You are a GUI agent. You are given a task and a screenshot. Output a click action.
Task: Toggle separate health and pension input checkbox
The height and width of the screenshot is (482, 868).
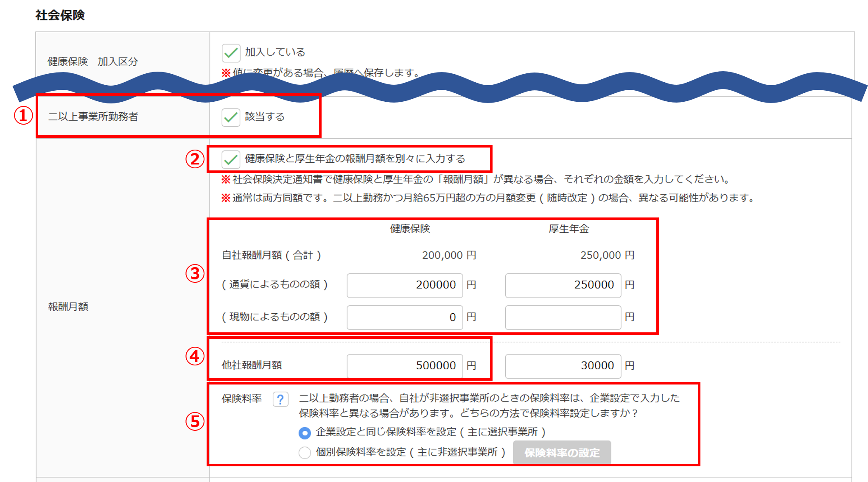pos(231,159)
